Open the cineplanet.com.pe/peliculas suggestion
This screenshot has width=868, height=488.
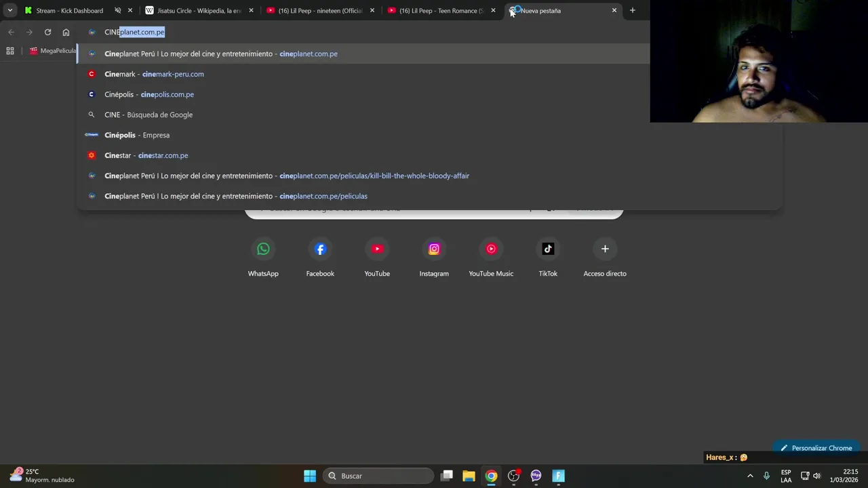[430, 196]
